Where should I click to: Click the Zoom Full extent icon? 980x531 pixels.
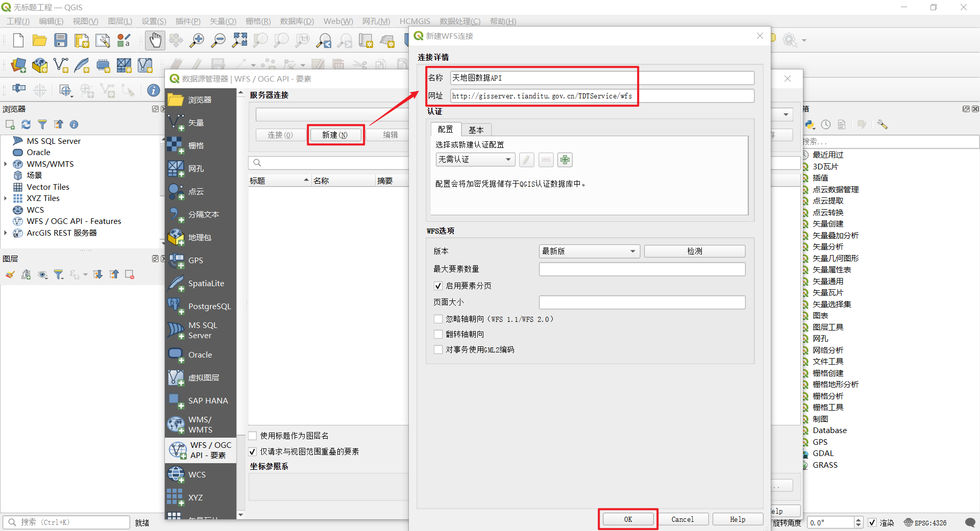point(239,40)
